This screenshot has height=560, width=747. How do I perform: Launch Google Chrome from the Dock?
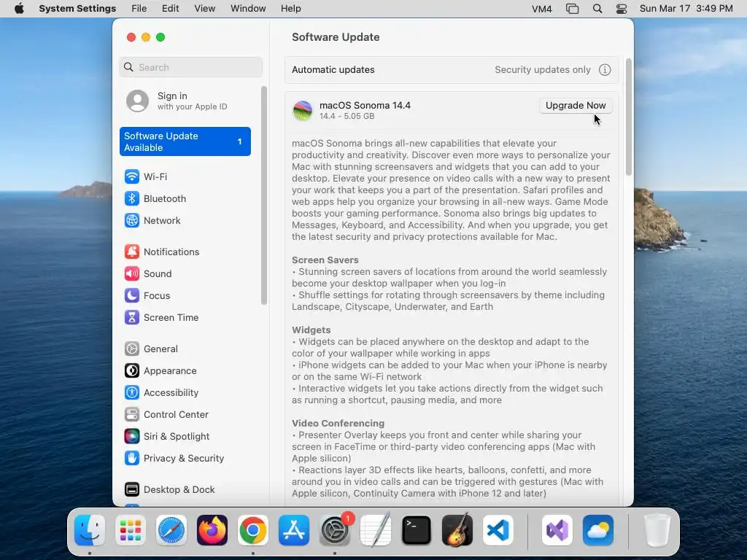[x=253, y=530]
